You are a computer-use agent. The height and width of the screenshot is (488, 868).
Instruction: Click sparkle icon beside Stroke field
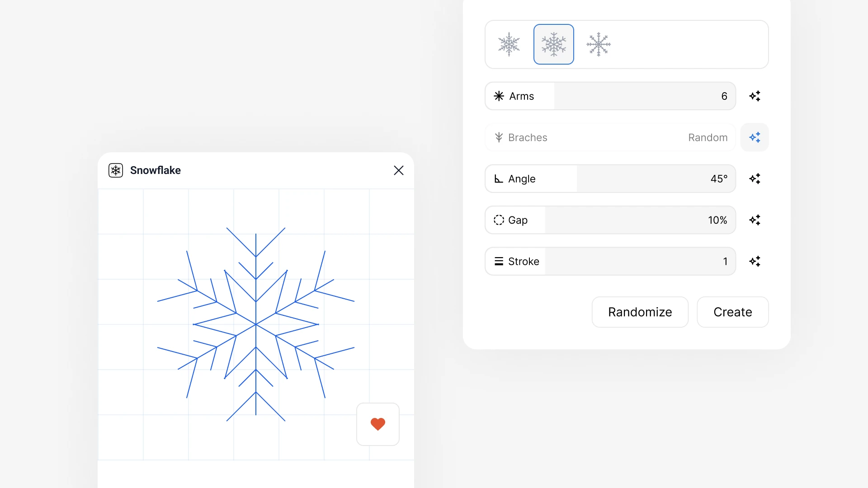pyautogui.click(x=755, y=261)
